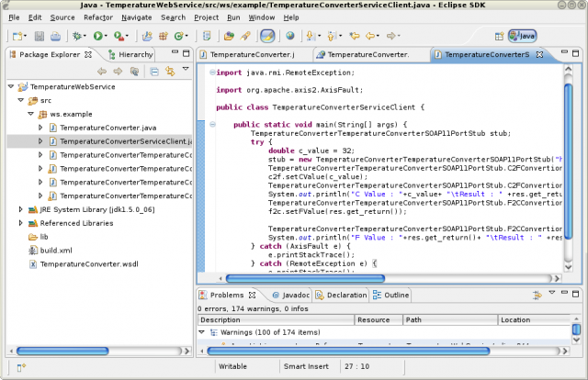This screenshot has width=588, height=380.
Task: Click the Forward navigation arrow in main toolbar
Action: coord(391,36)
